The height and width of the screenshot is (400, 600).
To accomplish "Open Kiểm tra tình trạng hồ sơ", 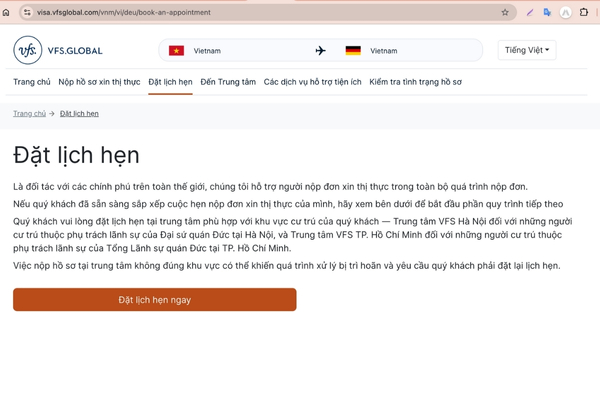I will point(415,82).
